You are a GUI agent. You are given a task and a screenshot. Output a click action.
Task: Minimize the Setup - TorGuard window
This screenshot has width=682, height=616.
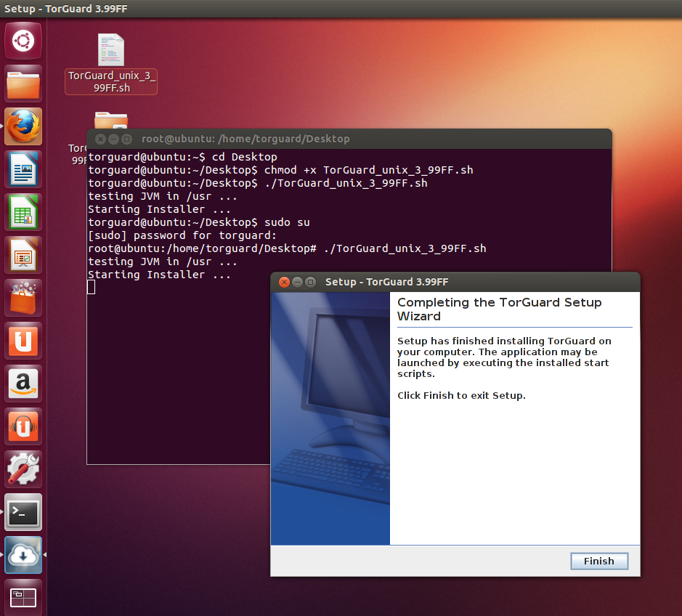click(x=297, y=282)
